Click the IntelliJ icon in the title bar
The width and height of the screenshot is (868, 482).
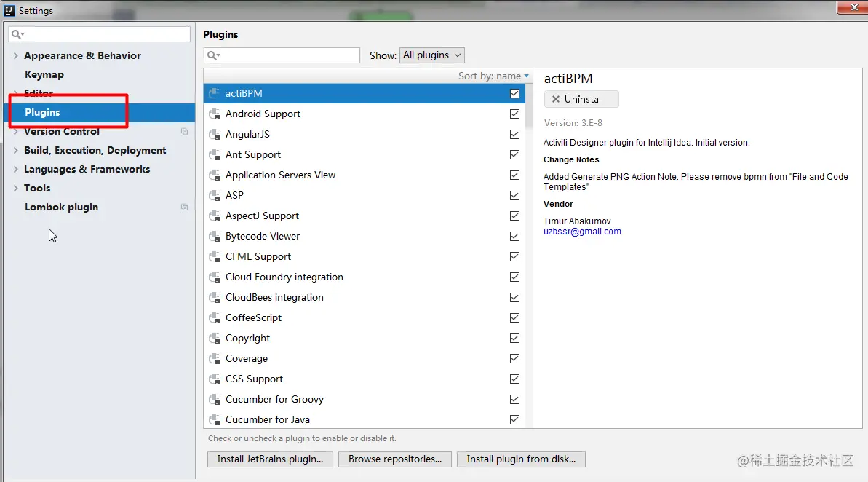9,10
